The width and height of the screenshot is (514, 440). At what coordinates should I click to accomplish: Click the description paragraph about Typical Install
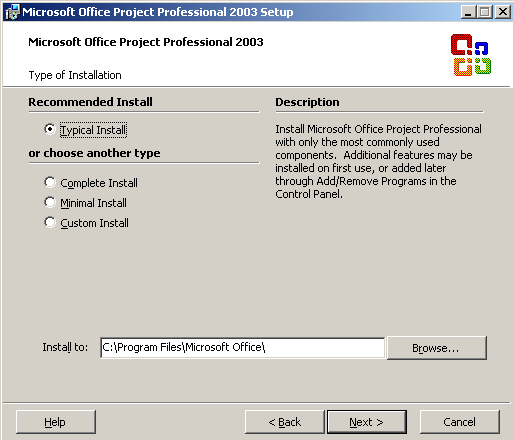coord(378,161)
